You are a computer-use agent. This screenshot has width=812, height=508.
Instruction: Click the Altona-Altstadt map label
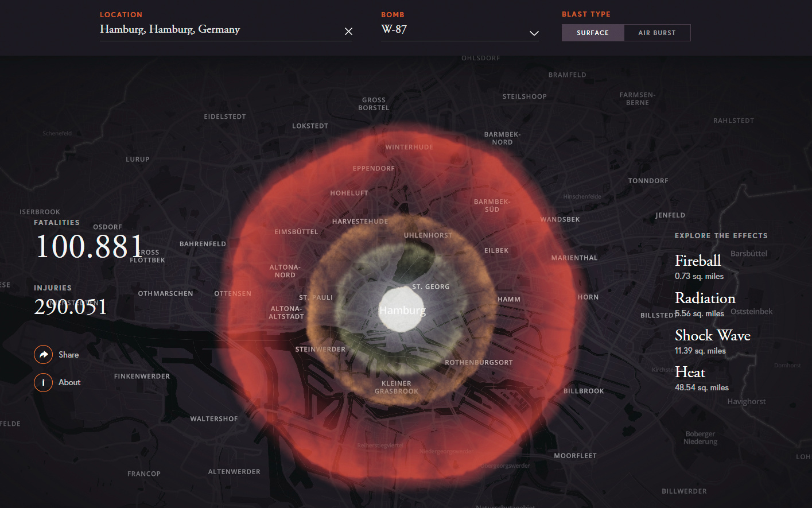287,313
